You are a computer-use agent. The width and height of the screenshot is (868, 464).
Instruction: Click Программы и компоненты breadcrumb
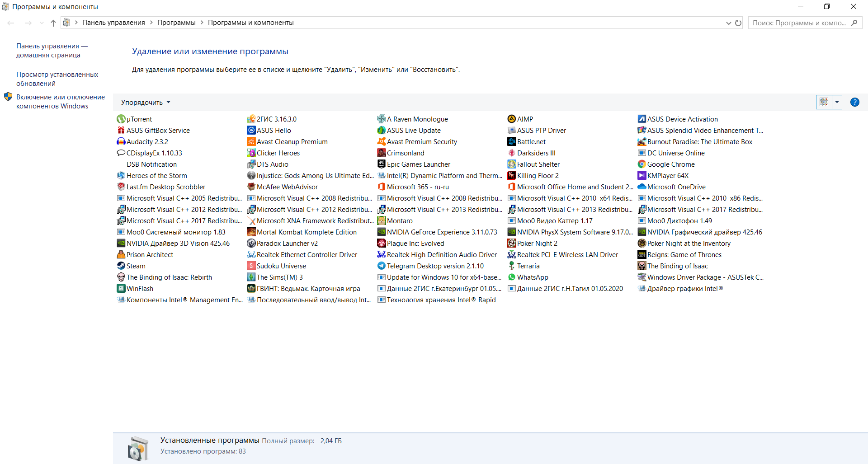(251, 23)
